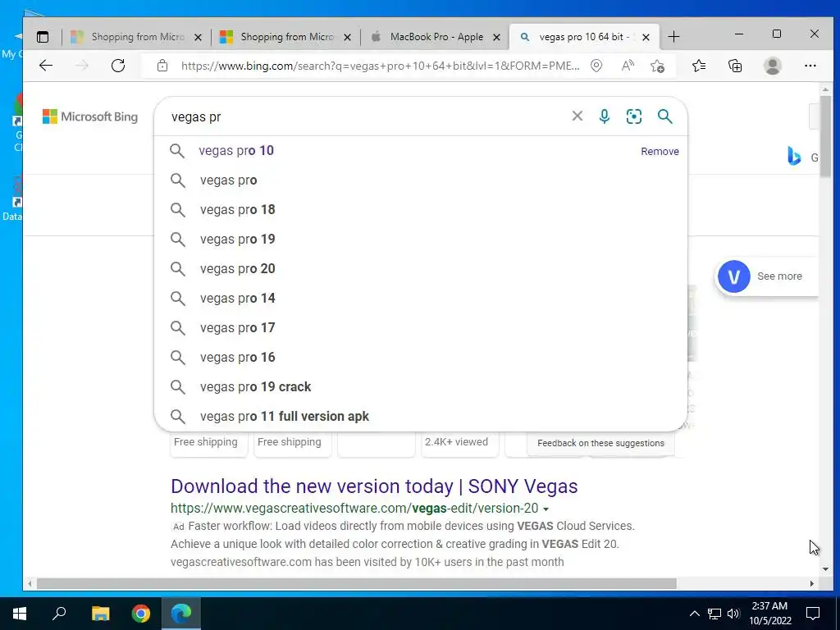The height and width of the screenshot is (630, 840).
Task: Click the Edge icon in taskbar
Action: pyautogui.click(x=181, y=613)
